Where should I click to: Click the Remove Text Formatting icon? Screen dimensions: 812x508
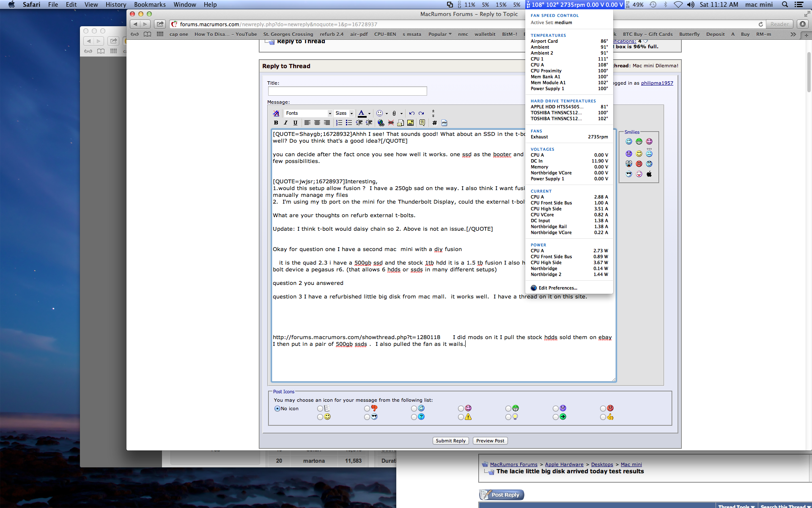(276, 113)
